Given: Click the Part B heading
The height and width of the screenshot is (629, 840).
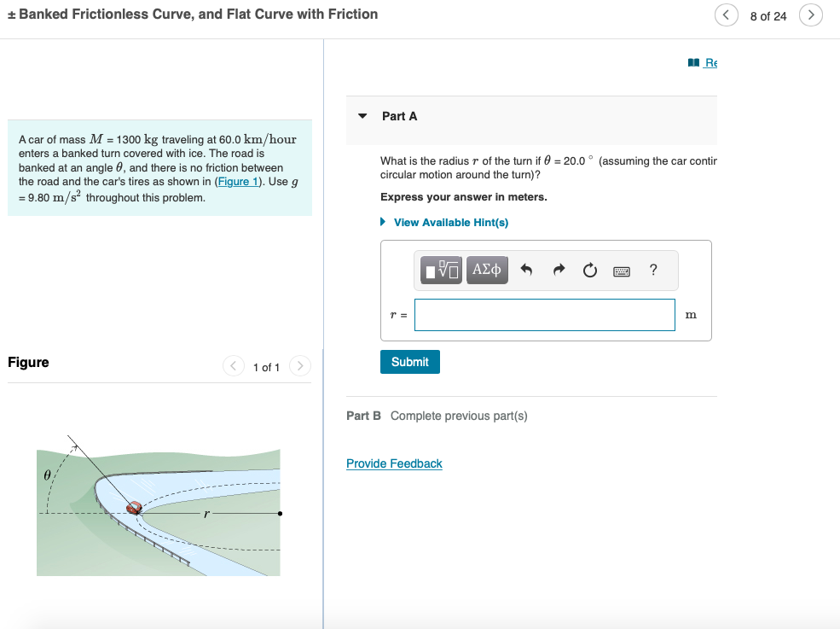Looking at the screenshot, I should (362, 416).
